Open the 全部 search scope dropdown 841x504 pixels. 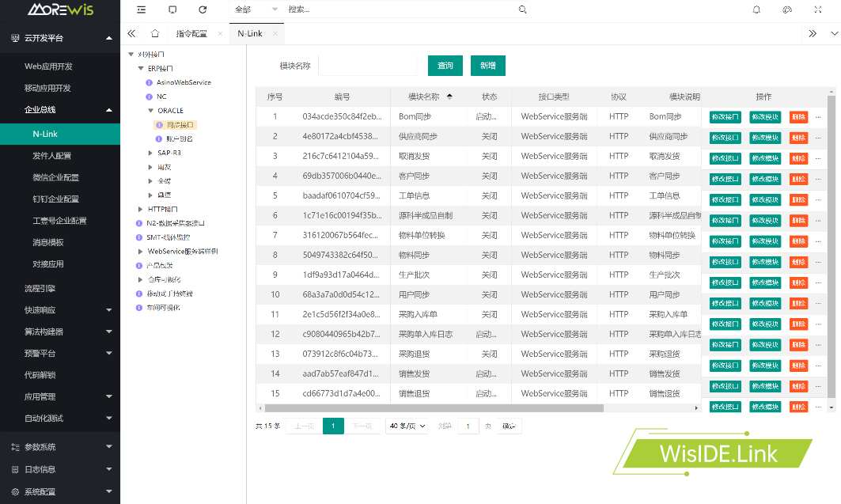[x=256, y=9]
